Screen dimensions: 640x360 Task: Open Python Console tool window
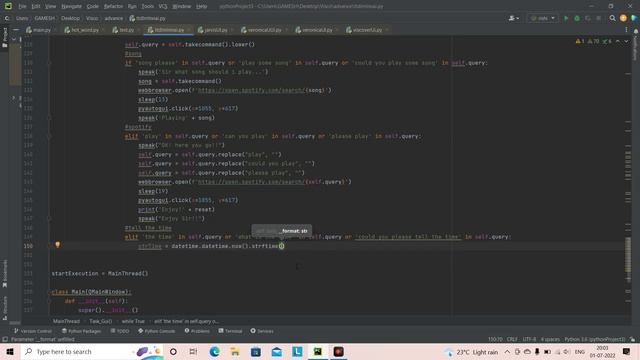coord(157,331)
